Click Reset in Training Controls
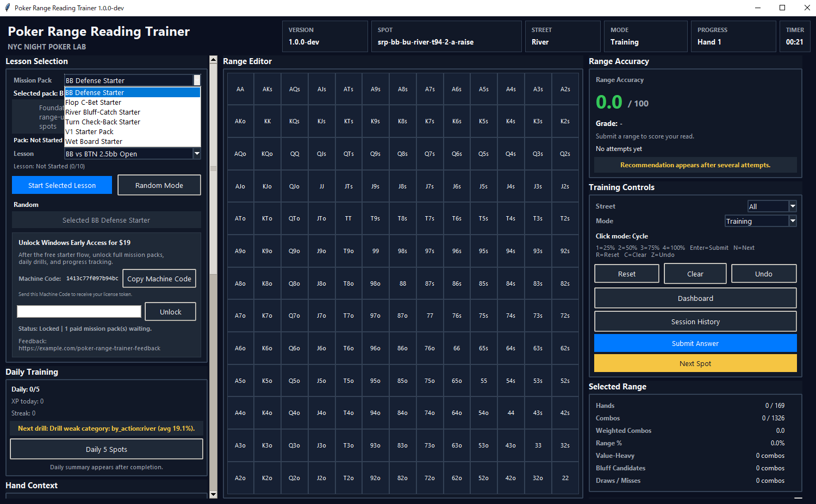Viewport: 816px width, 504px height. [627, 274]
